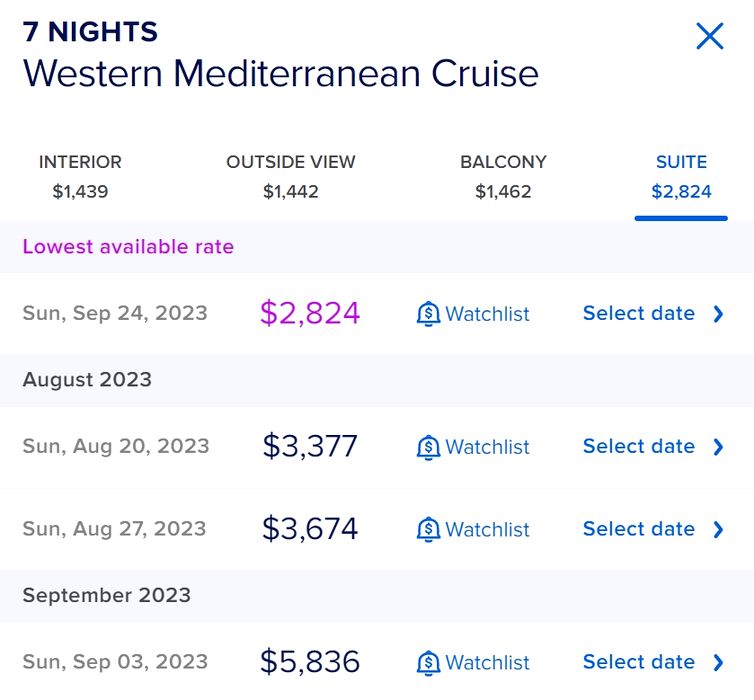This screenshot has width=754, height=700.
Task: Click the $2,824 lowest rate price
Action: point(310,314)
